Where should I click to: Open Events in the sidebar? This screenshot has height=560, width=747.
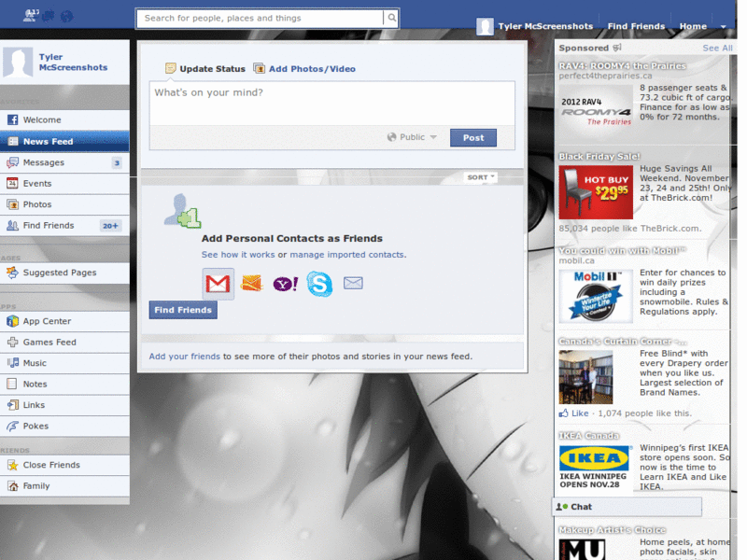point(64,183)
